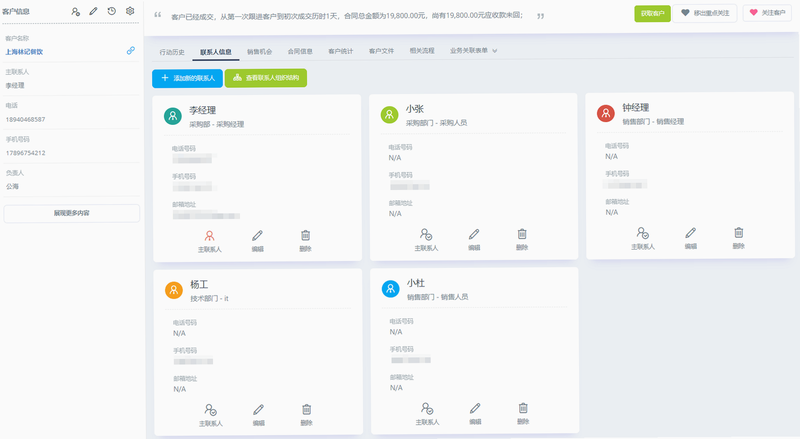Click the blue add new contact button
The width and height of the screenshot is (800, 439).
[x=187, y=78]
